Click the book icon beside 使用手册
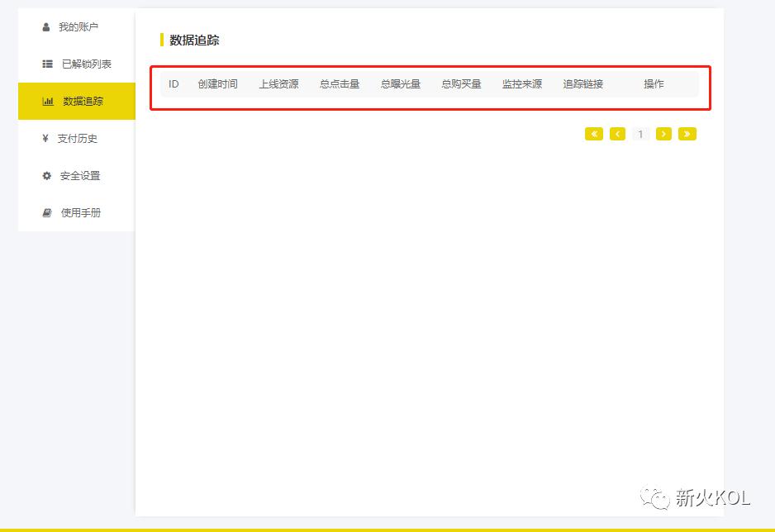 click(x=47, y=213)
